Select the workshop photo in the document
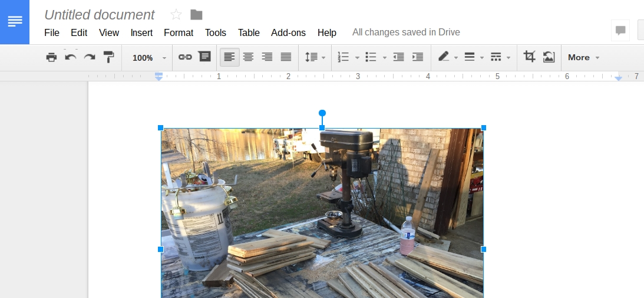Viewport: 644px width, 298px height. tap(322, 213)
